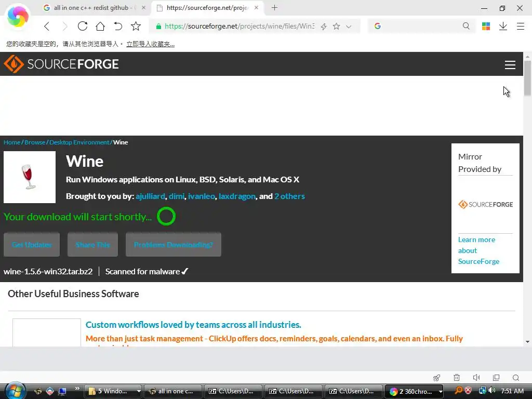Image resolution: width=532 pixels, height=399 pixels.
Task: Click the trash bin icon in status bar
Action: (457, 378)
